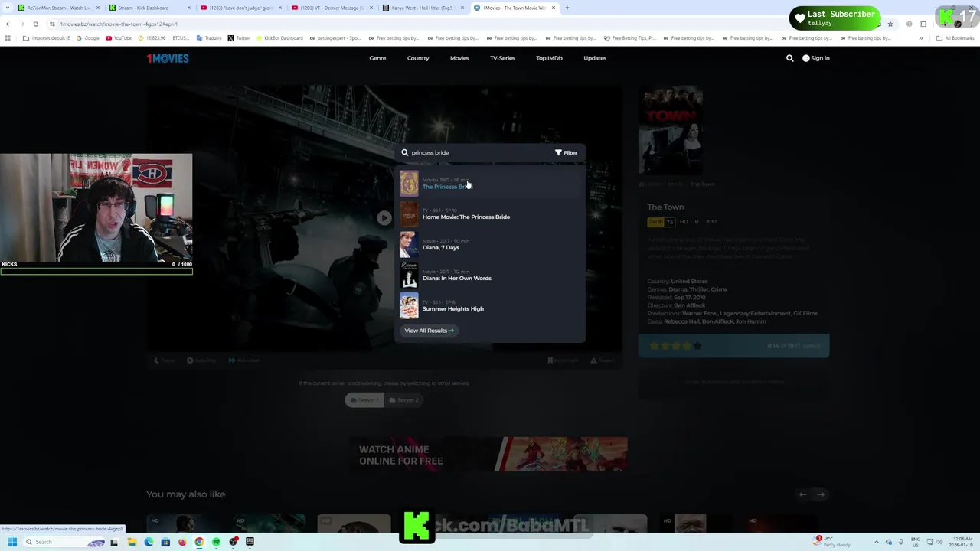Toggle the Auto Play option
The image size is (980, 551).
coord(201,360)
